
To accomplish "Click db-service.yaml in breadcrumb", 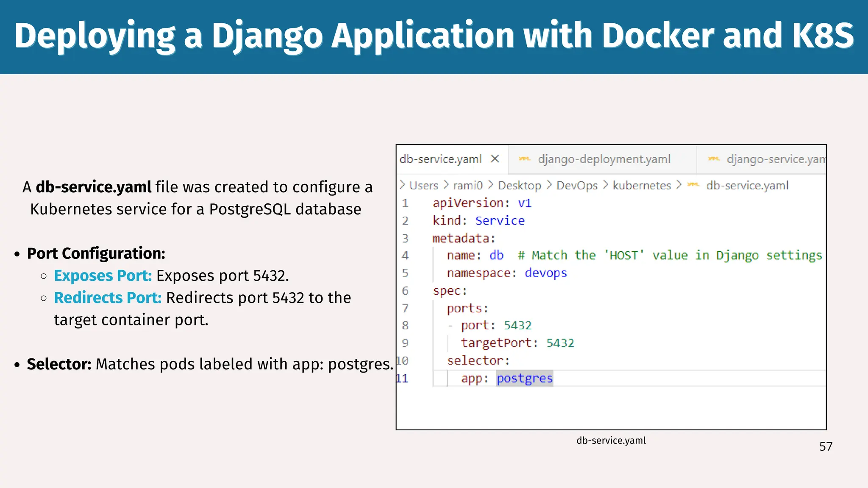I will click(x=747, y=186).
